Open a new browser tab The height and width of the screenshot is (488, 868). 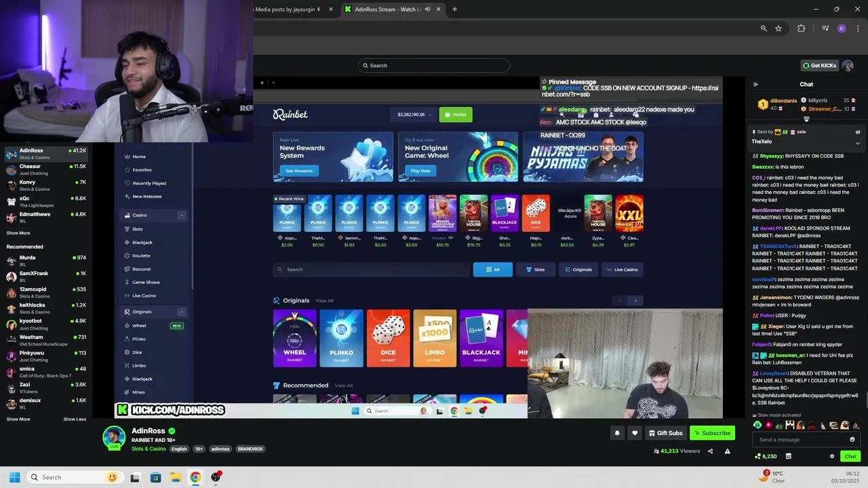point(454,9)
